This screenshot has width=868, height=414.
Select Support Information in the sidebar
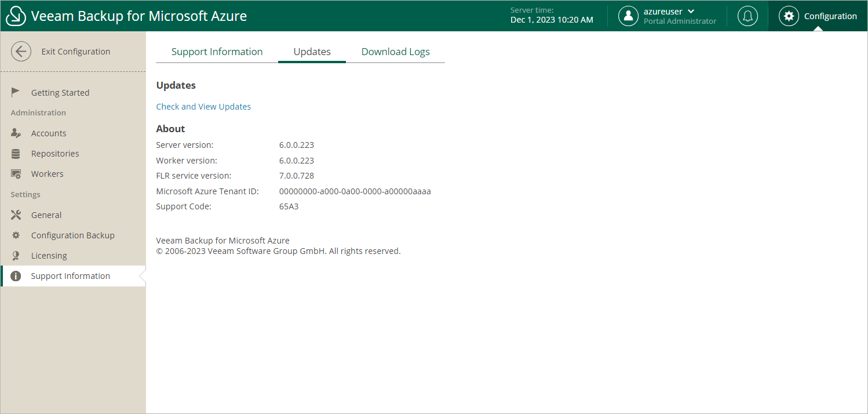click(x=73, y=276)
